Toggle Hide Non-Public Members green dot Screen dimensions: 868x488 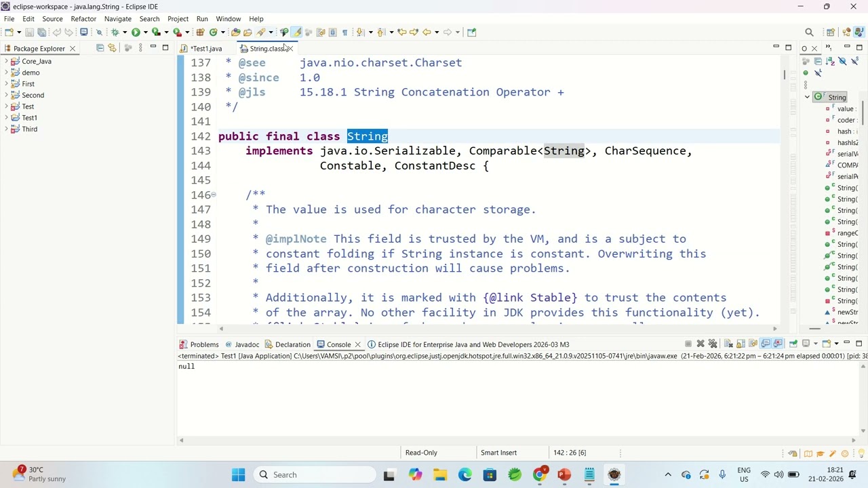pyautogui.click(x=806, y=73)
